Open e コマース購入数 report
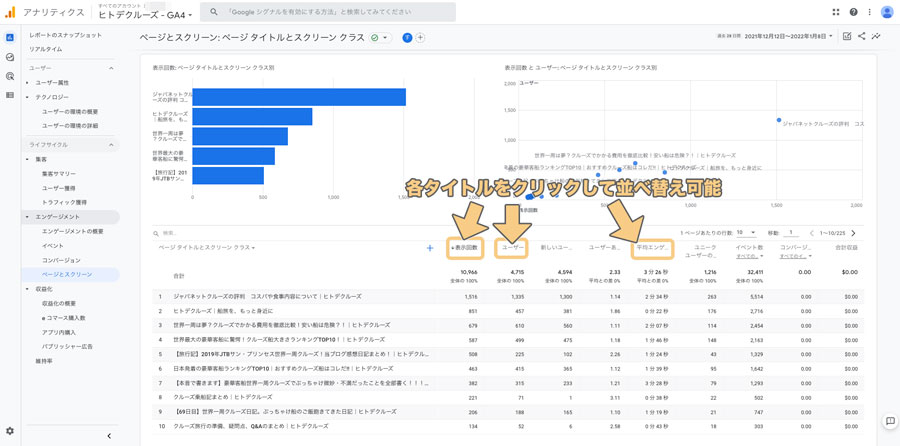 point(63,318)
